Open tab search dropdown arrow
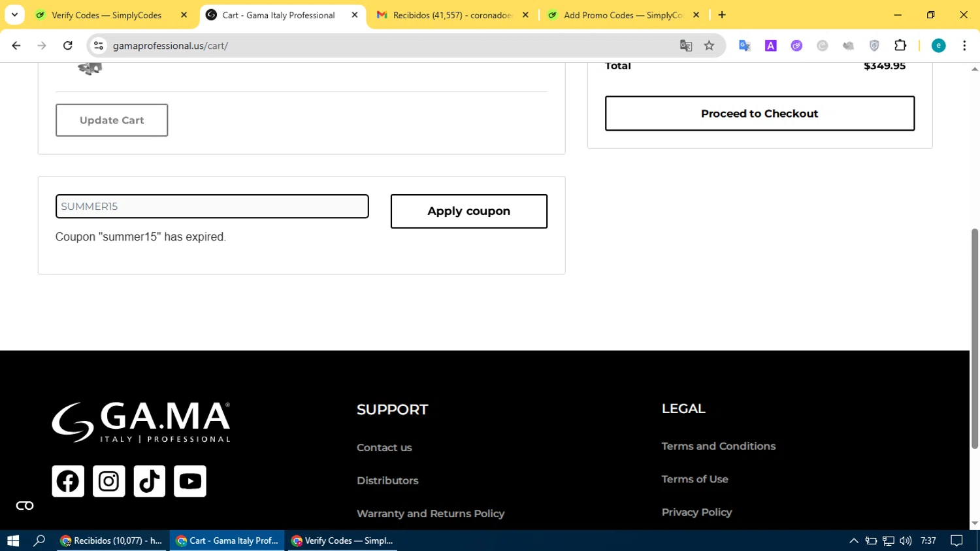This screenshot has width=980, height=551. [x=14, y=14]
